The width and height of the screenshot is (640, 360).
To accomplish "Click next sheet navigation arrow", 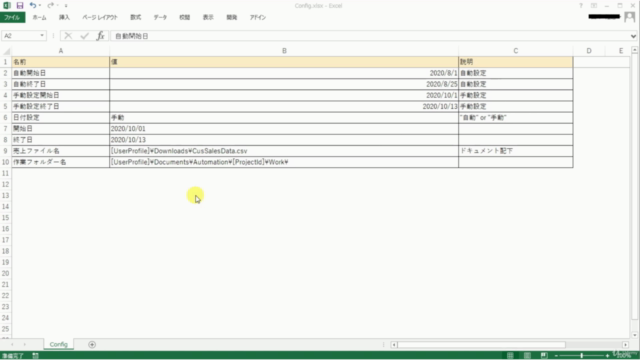I will [24, 344].
